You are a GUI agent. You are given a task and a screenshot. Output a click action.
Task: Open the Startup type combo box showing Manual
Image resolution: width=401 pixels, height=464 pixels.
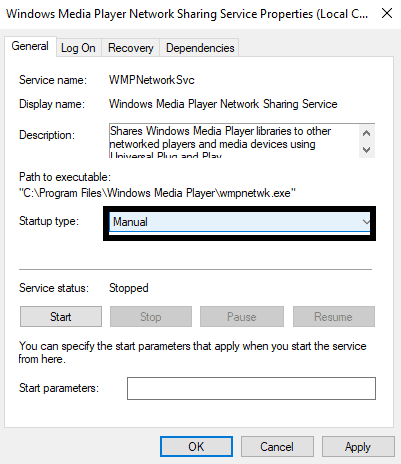coord(240,222)
